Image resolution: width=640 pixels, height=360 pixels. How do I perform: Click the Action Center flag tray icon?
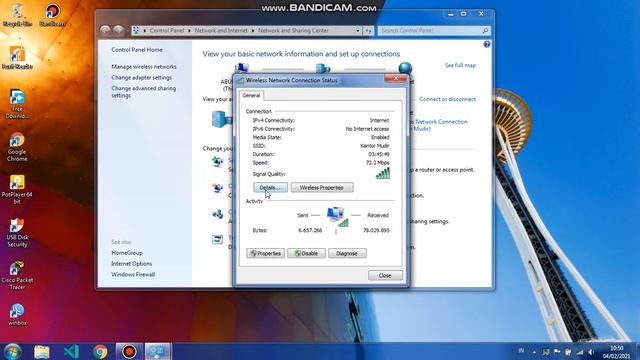tap(557, 352)
